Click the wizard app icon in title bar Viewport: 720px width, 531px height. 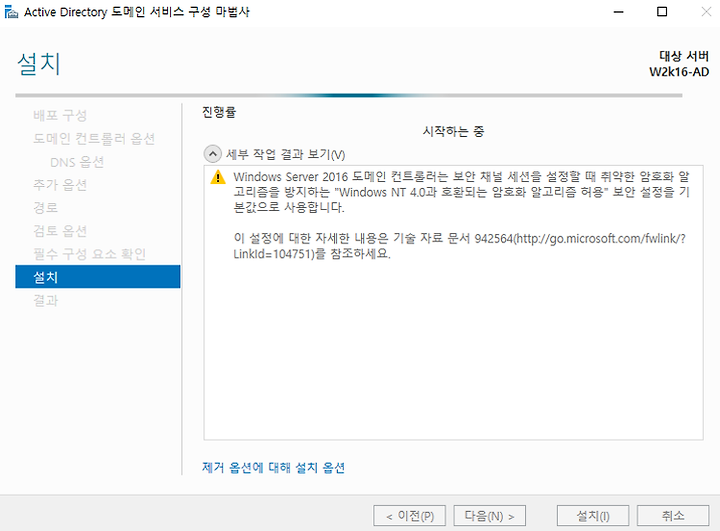click(x=11, y=11)
